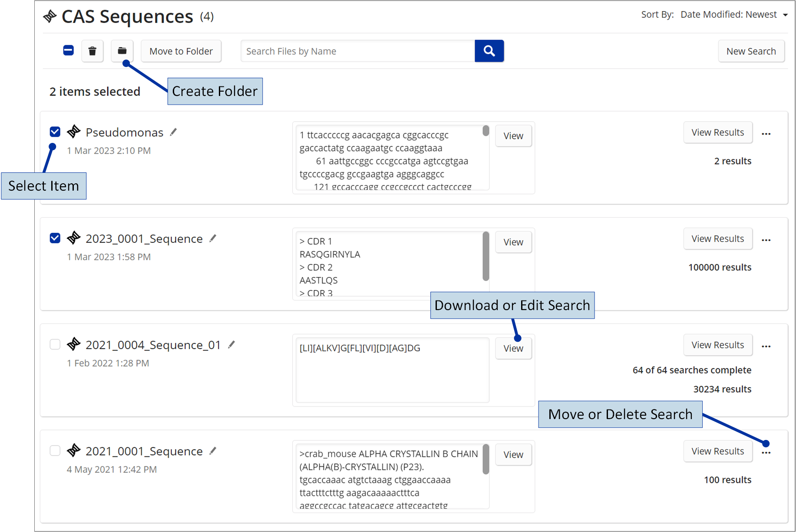Click the '1 Feb 2022 1:28 PM' date
796x532 pixels.
[108, 363]
